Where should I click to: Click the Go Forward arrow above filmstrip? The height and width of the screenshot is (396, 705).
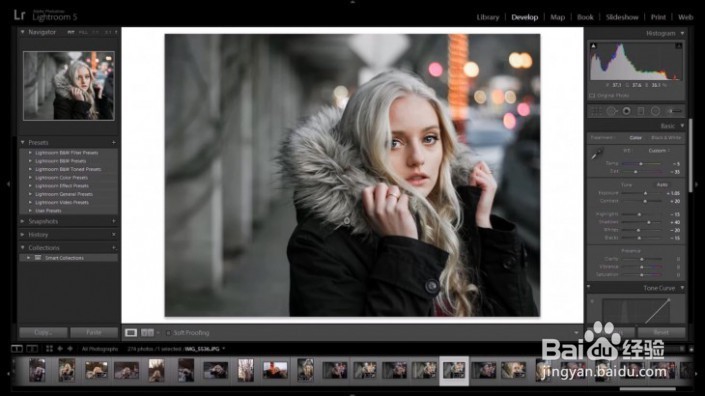pos(70,349)
